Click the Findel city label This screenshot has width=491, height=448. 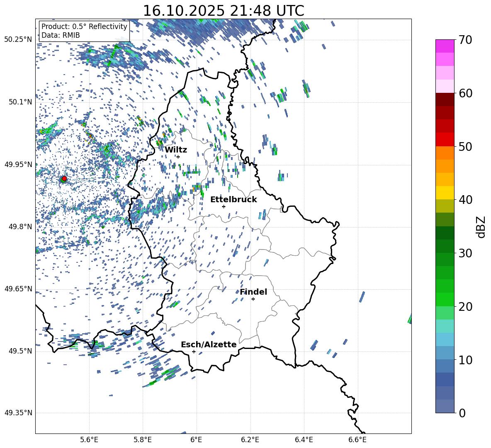point(253,292)
